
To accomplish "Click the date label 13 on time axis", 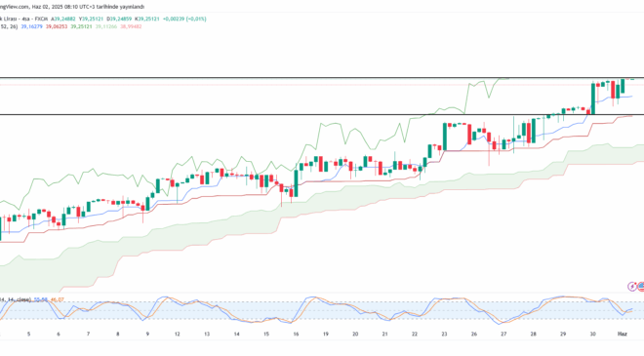I will point(207,335).
